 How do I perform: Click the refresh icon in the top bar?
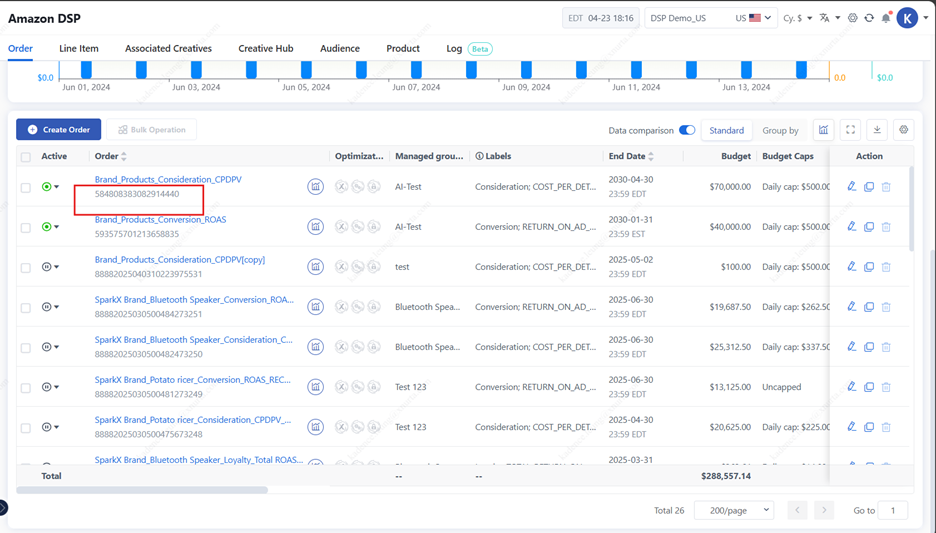pyautogui.click(x=869, y=18)
